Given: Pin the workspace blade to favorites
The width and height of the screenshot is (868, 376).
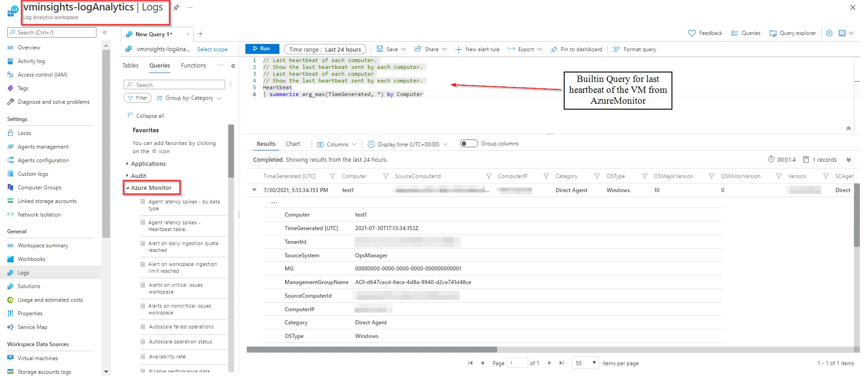Looking at the screenshot, I should 177,7.
